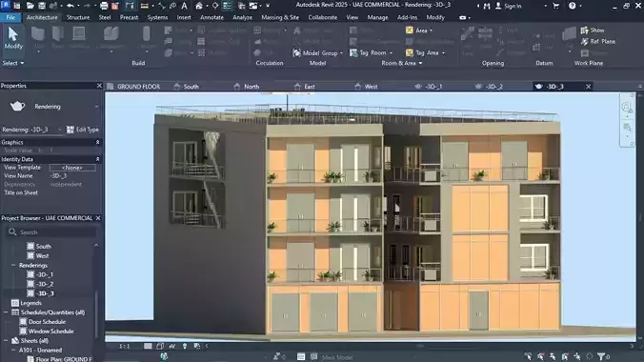Collapse the A101 - Unnamed sheet node
Screen dimensions: 644x362
13,350
